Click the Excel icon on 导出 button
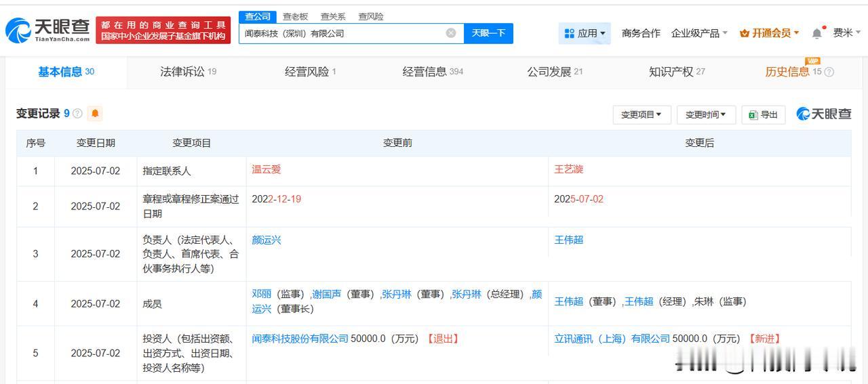Image resolution: width=868 pixels, height=384 pixels. 753,115
